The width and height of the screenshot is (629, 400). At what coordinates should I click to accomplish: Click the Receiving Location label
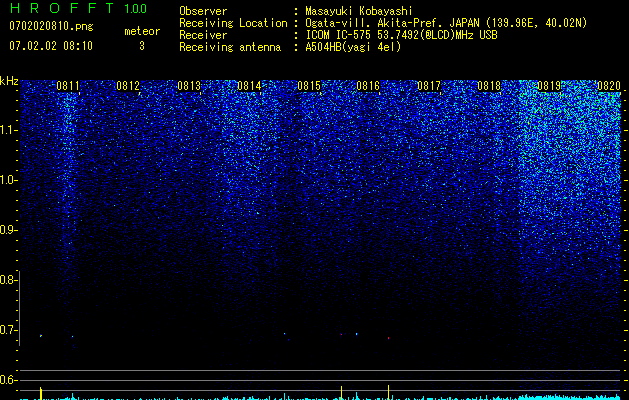tap(233, 23)
